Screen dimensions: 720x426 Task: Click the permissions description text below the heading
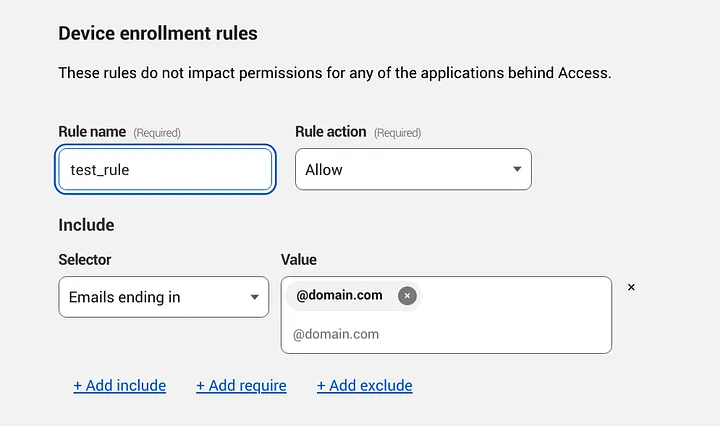pyautogui.click(x=334, y=73)
